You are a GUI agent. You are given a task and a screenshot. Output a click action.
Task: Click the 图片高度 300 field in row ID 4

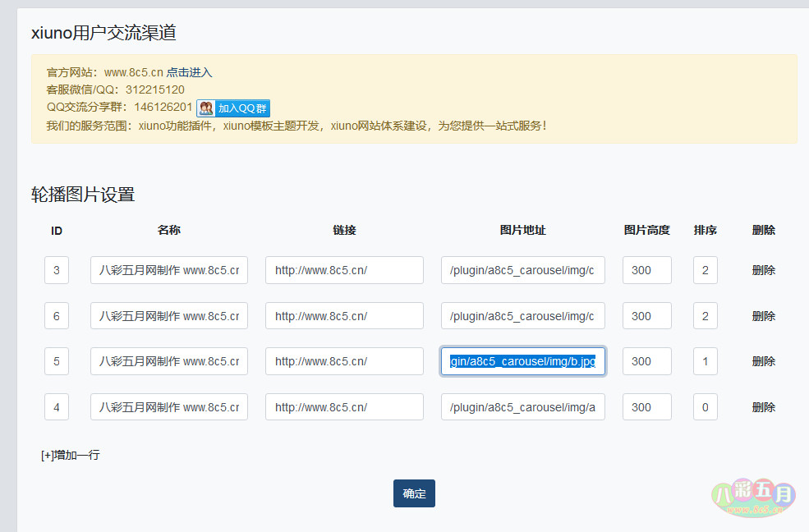click(x=647, y=407)
